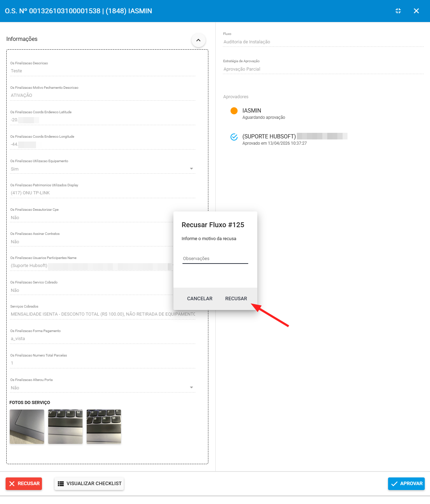The height and width of the screenshot is (504, 430).
Task: Click the red RECUSAR button at bottom
Action: coord(24,483)
